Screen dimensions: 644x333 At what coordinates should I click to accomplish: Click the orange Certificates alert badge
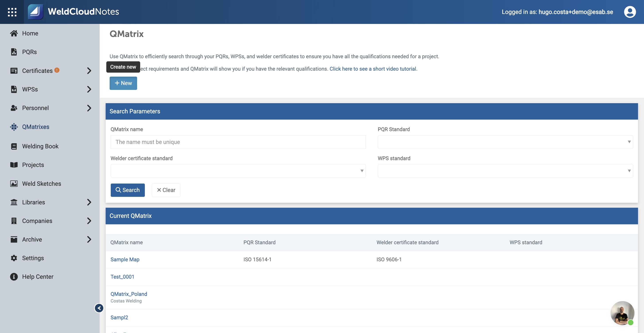[x=57, y=70]
